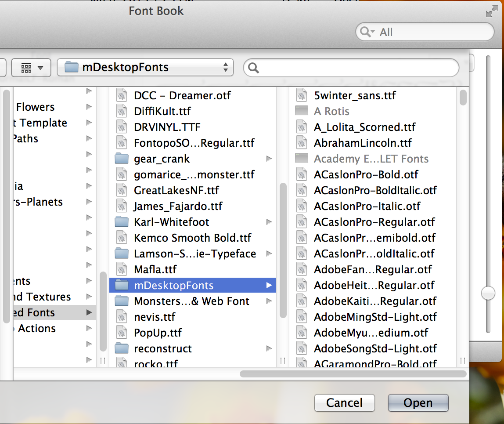Expand Lamson-S...ie-Typeface folder arrow
The width and height of the screenshot is (504, 424).
pos(269,254)
